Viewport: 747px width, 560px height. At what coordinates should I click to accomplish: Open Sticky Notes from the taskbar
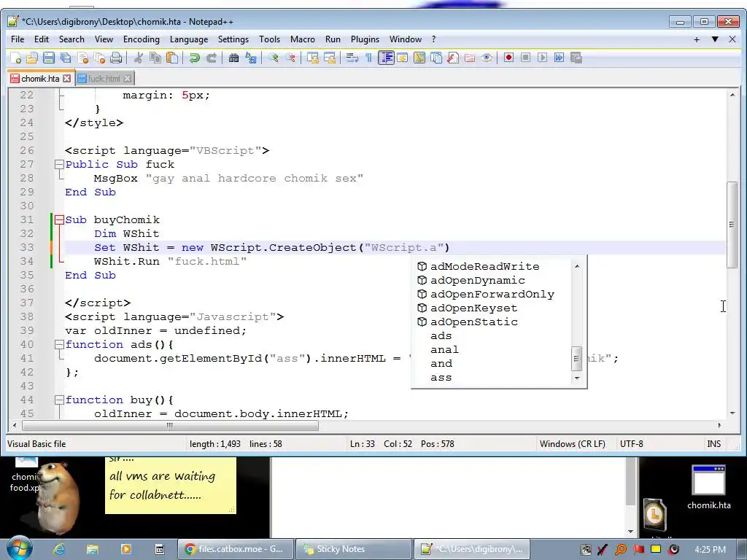[x=354, y=549]
